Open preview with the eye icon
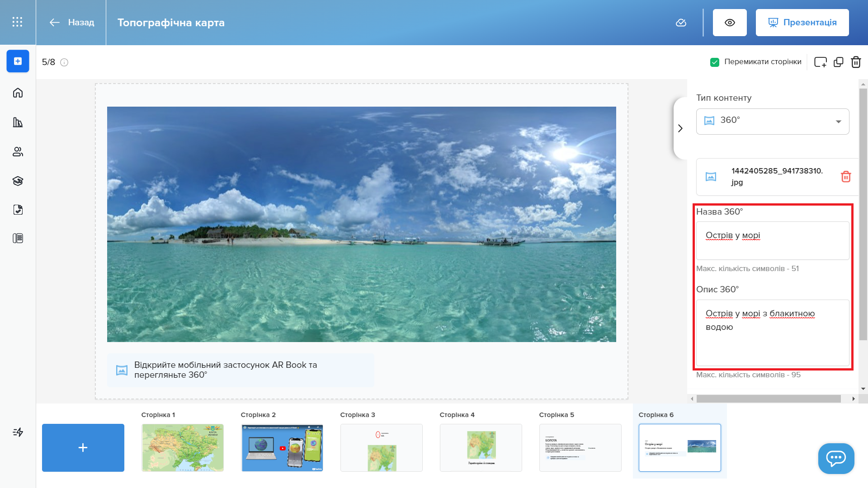The height and width of the screenshot is (488, 868). 730,23
